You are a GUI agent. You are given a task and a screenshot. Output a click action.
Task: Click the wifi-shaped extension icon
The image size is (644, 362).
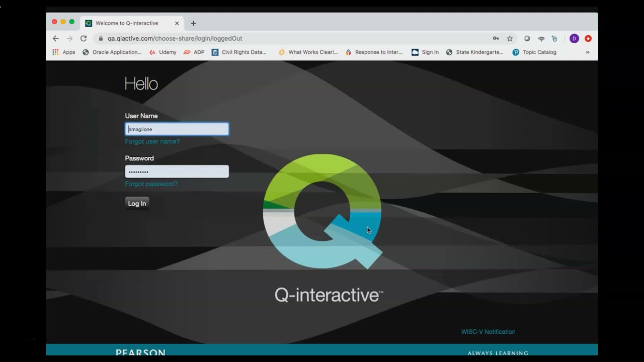pyautogui.click(x=541, y=38)
